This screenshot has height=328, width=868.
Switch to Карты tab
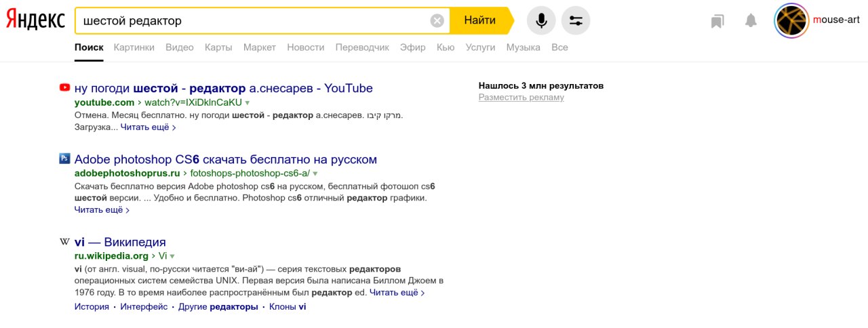(218, 47)
